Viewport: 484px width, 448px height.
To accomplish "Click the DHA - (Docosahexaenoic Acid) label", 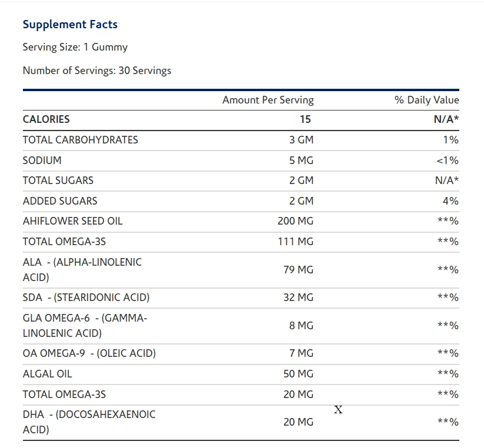I will (x=89, y=422).
